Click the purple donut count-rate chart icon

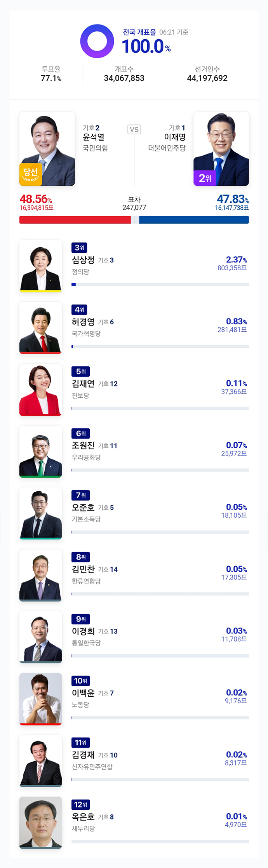point(97,41)
